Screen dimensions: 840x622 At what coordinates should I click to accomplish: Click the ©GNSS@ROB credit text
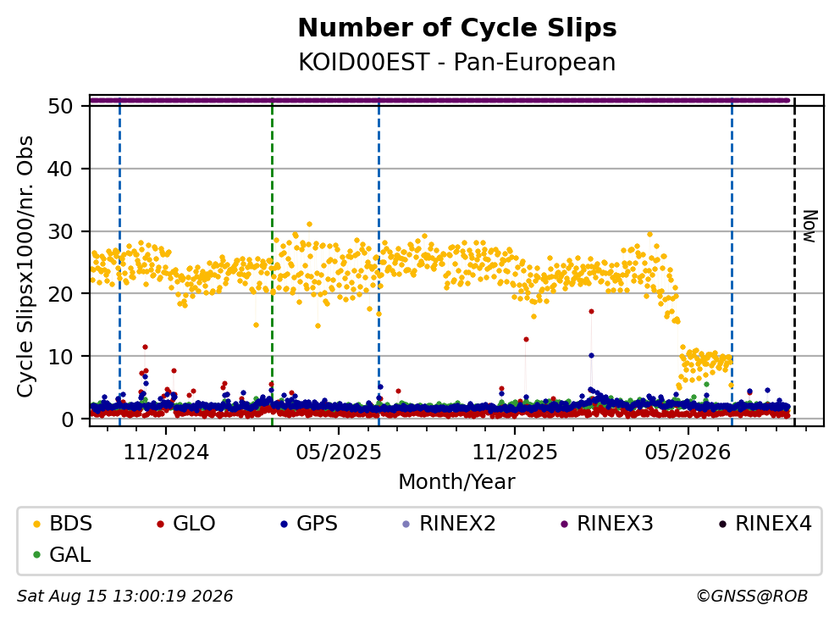(752, 597)
